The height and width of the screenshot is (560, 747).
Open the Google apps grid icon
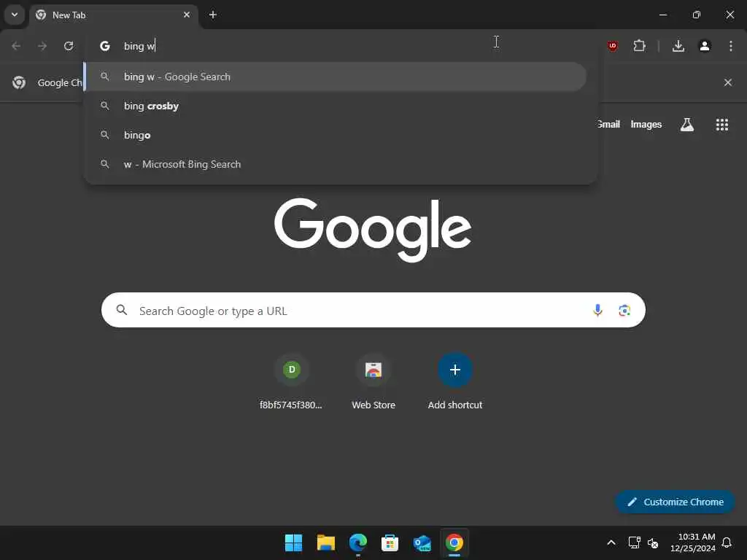tap(722, 124)
